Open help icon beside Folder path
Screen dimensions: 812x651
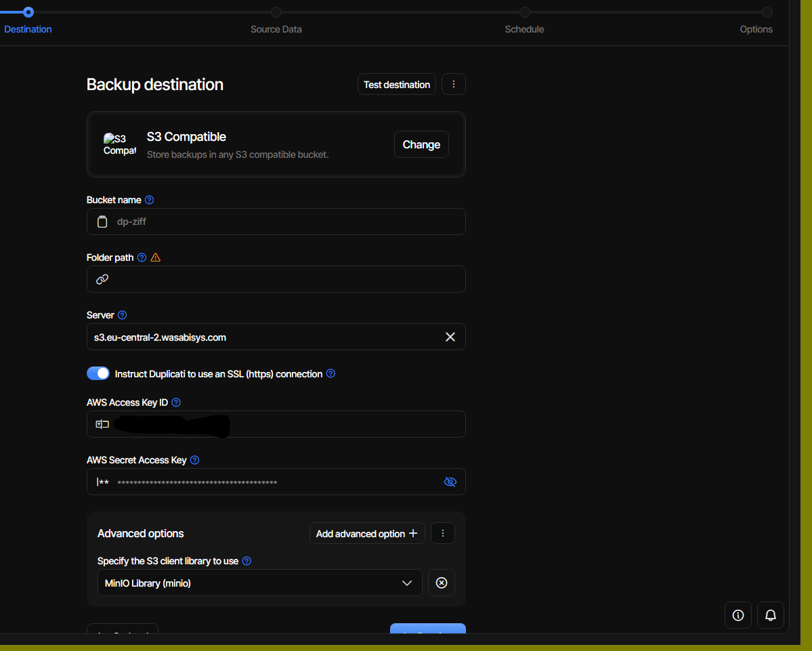coord(142,257)
